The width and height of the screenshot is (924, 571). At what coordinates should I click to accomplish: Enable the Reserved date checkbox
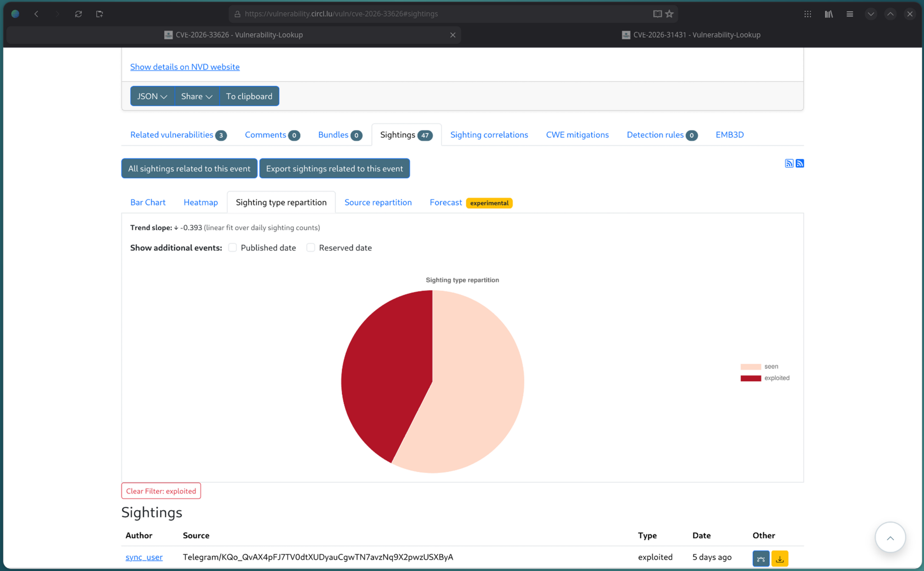click(x=311, y=248)
